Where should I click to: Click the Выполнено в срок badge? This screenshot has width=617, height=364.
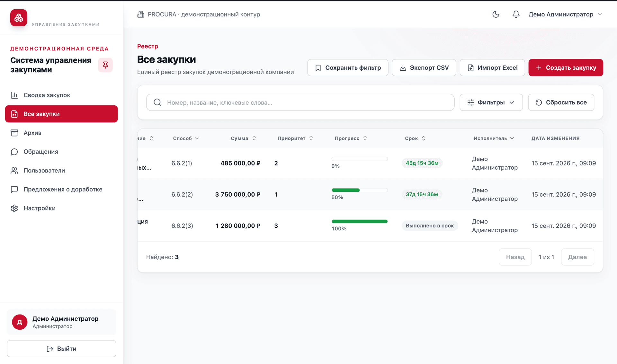430,226
